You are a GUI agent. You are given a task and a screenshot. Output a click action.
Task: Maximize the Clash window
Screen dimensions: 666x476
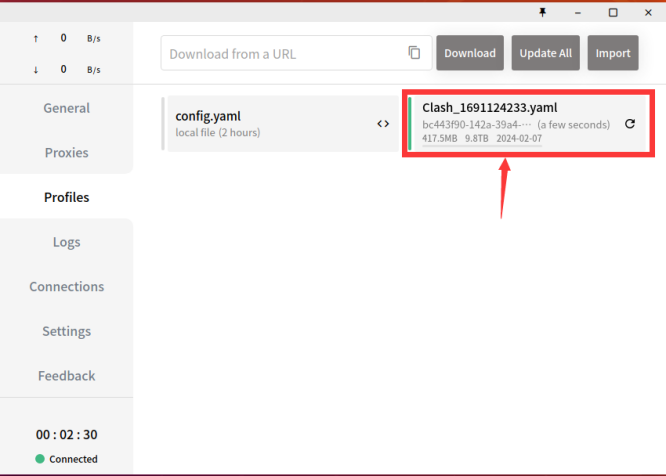pos(613,13)
